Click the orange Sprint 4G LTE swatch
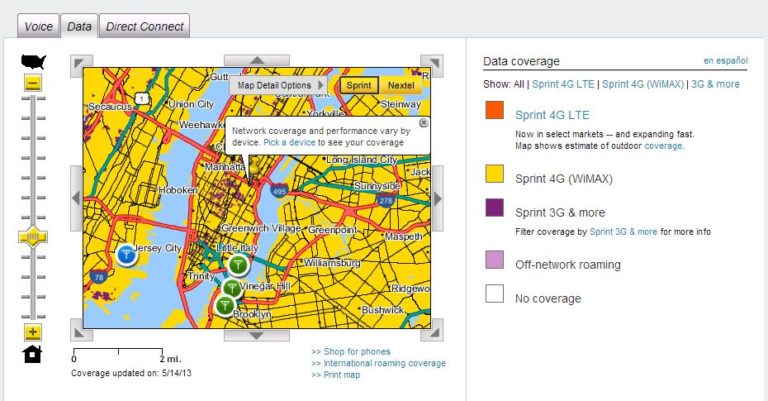The image size is (768, 401). click(494, 111)
